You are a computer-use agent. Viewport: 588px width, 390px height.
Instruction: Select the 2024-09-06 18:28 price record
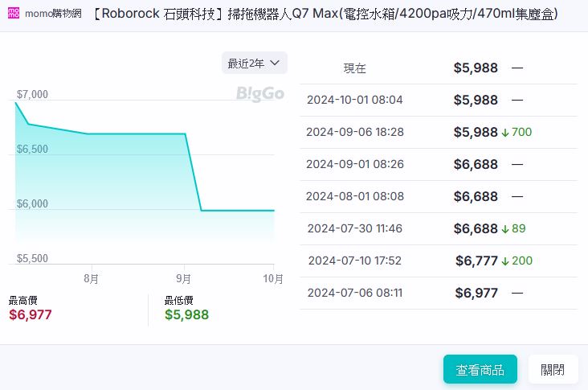(438, 133)
